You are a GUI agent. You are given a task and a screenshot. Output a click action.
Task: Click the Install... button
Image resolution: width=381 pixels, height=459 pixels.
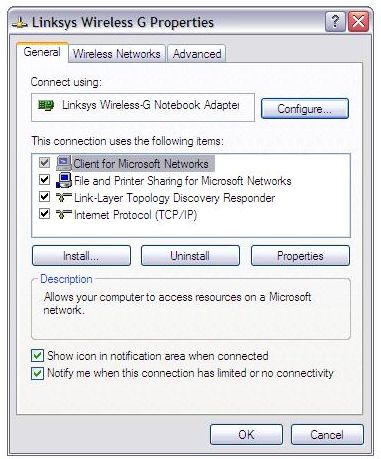81,256
